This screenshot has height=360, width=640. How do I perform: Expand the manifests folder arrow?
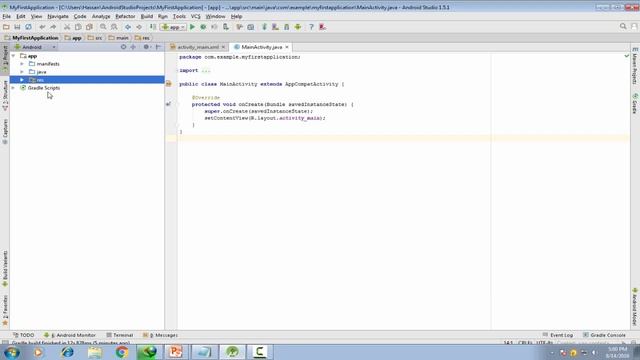(22, 64)
